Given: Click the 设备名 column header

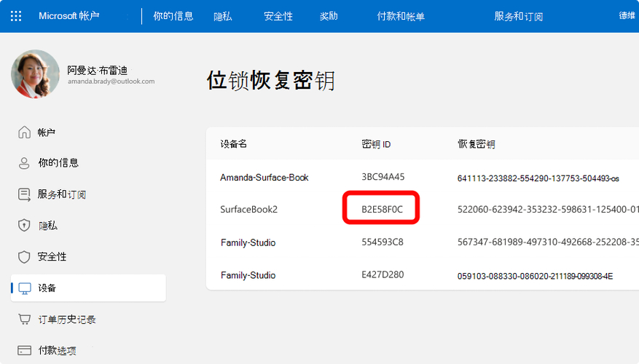Looking at the screenshot, I should [x=234, y=144].
